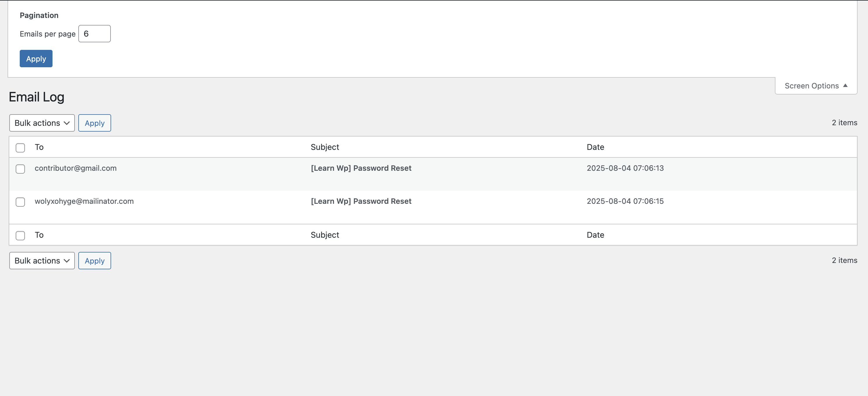This screenshot has width=868, height=396.
Task: Click the bottom Apply bulk action button
Action: tap(94, 261)
